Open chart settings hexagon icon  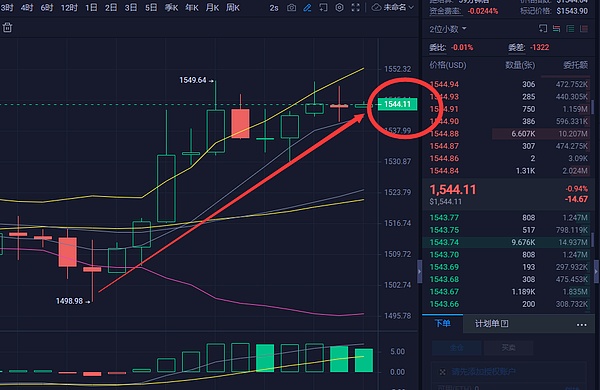[x=339, y=8]
